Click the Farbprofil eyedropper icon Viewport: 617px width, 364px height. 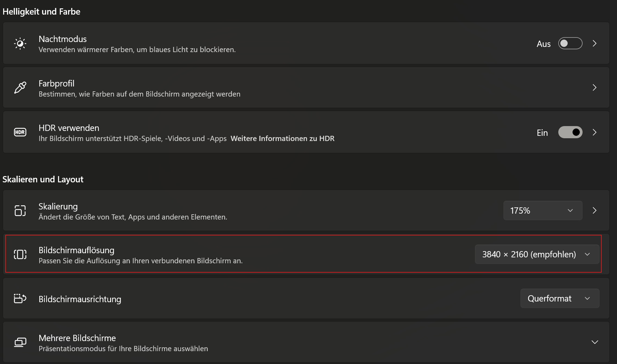[x=20, y=88]
